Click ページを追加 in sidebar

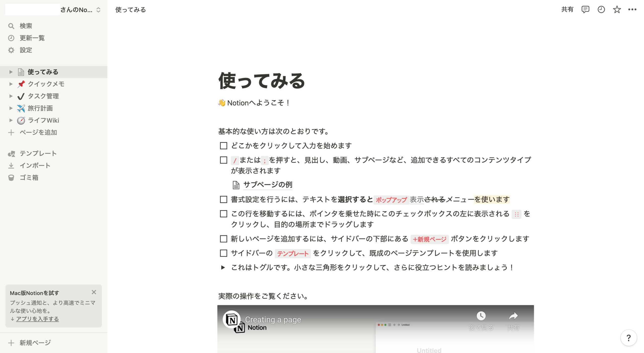point(54,132)
